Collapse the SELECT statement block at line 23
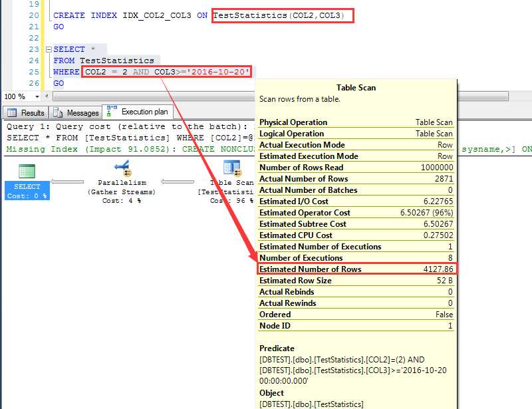The height and width of the screenshot is (409, 532). (x=49, y=50)
